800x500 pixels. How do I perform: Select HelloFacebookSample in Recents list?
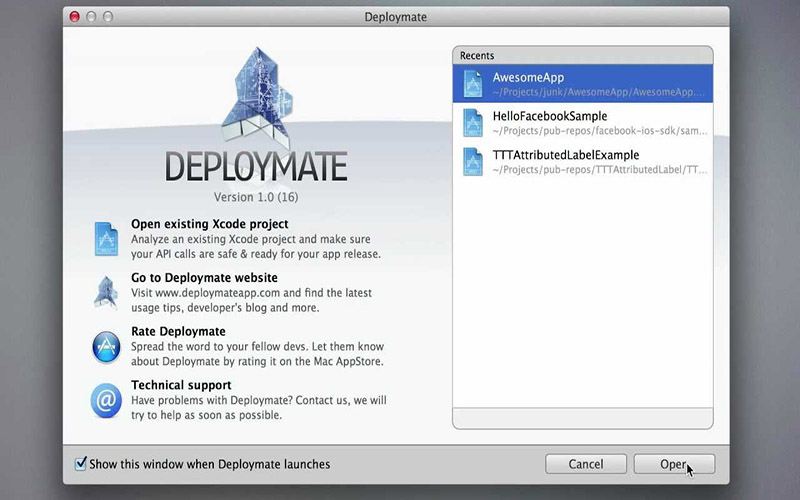(x=583, y=122)
